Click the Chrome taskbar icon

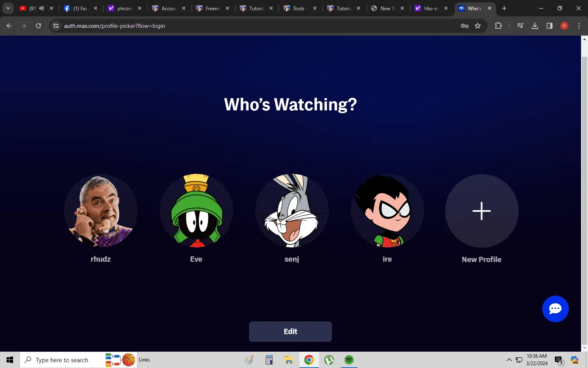[309, 360]
